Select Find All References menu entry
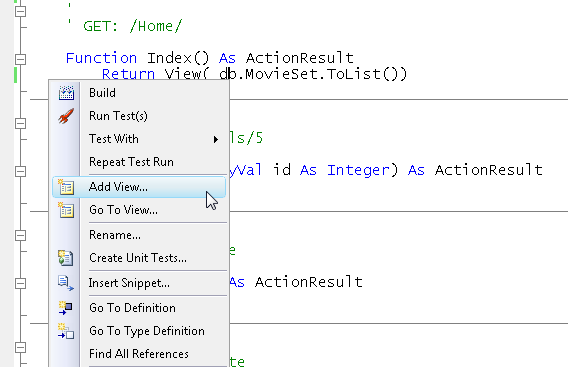The image size is (568, 367). click(139, 354)
